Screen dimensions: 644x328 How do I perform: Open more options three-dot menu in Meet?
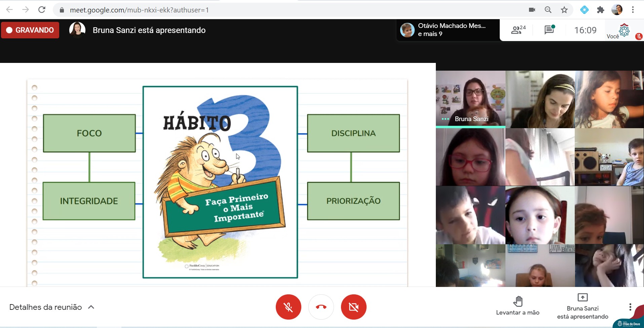pyautogui.click(x=630, y=307)
